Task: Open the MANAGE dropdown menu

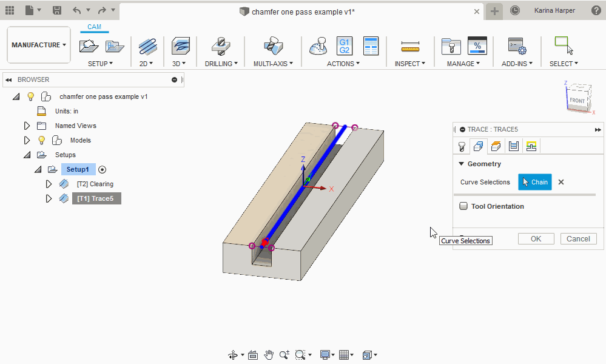Action: (x=463, y=64)
